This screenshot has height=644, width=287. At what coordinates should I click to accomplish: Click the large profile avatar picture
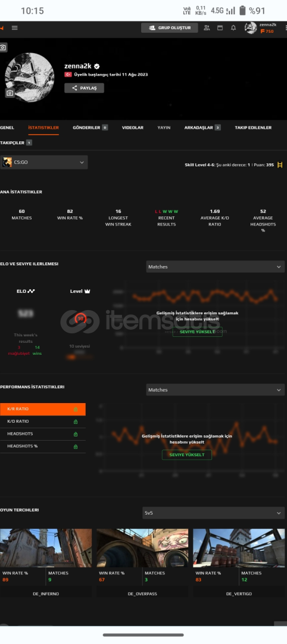coord(30,77)
